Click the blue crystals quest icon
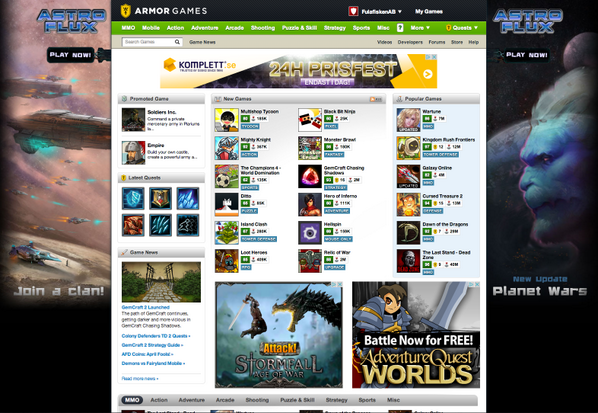Image resolution: width=598 pixels, height=413 pixels. (188, 198)
